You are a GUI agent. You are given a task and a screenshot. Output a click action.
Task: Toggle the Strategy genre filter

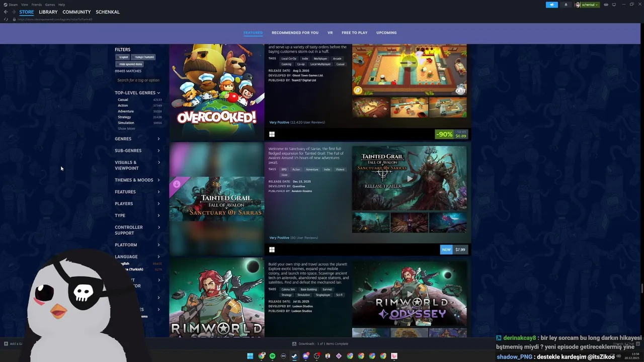pos(139,117)
